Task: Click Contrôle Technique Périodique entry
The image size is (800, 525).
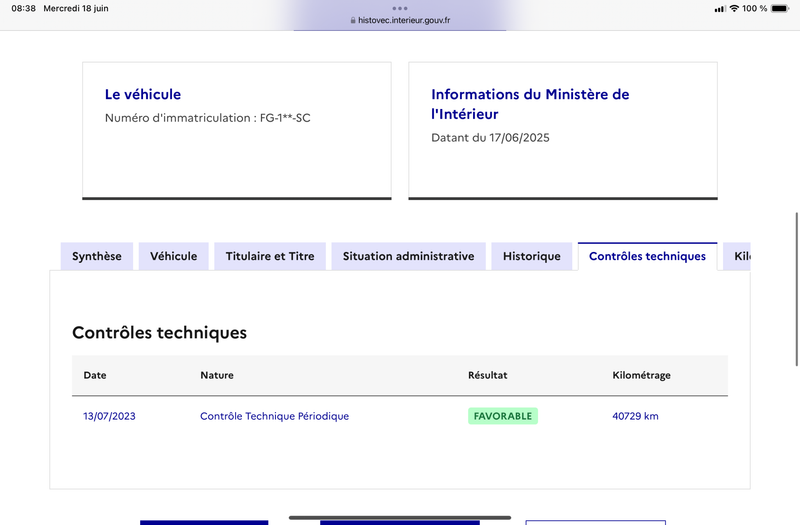Action: click(274, 416)
